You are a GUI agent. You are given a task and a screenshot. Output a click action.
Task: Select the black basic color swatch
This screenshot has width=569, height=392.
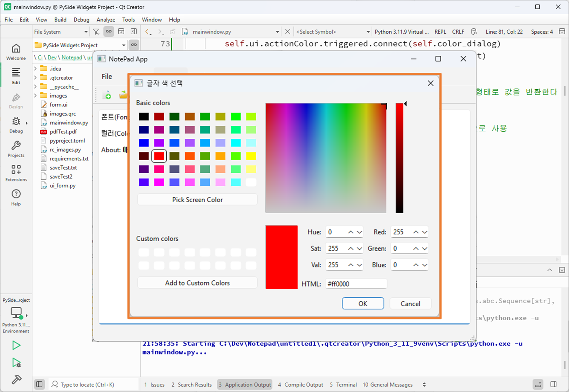[144, 116]
